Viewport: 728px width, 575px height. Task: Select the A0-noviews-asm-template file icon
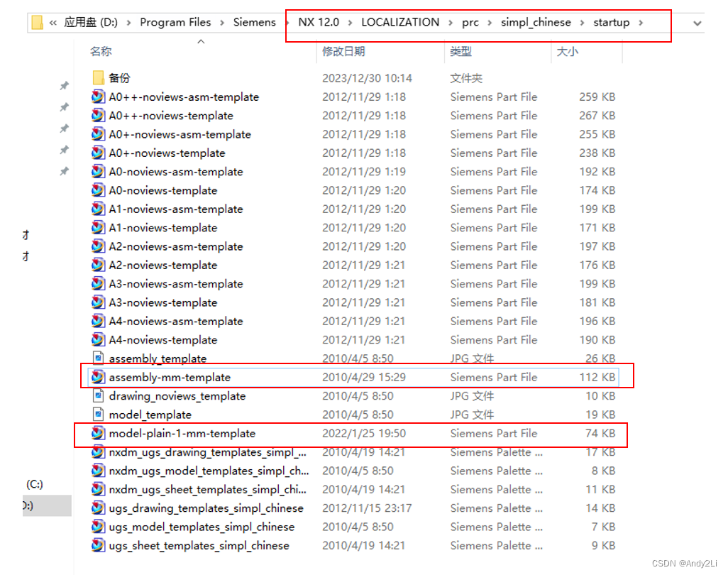[98, 171]
